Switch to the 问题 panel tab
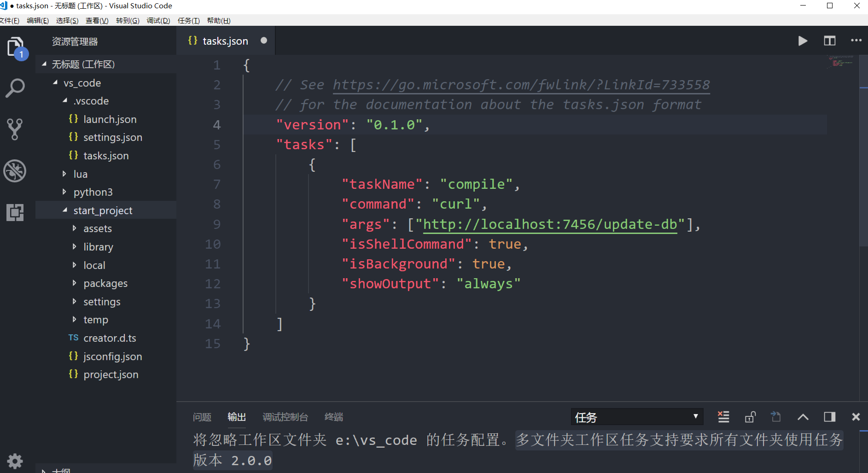This screenshot has width=868, height=473. click(202, 417)
